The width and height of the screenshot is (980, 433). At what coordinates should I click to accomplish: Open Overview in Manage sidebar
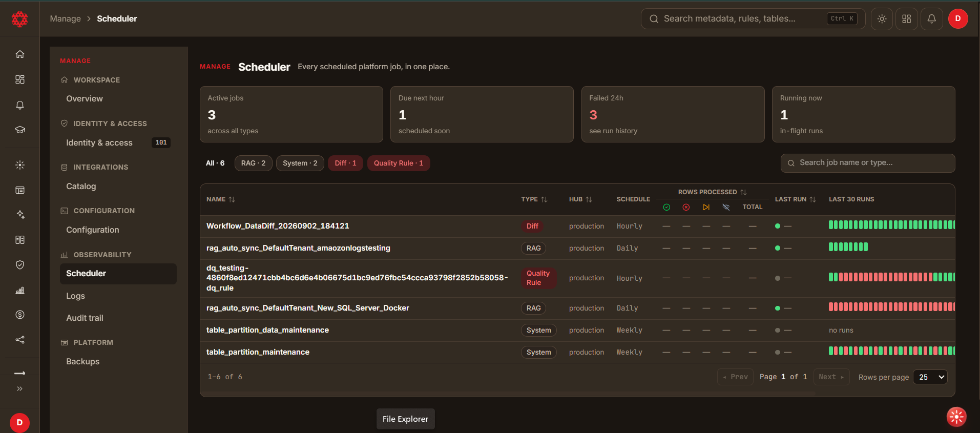tap(85, 99)
